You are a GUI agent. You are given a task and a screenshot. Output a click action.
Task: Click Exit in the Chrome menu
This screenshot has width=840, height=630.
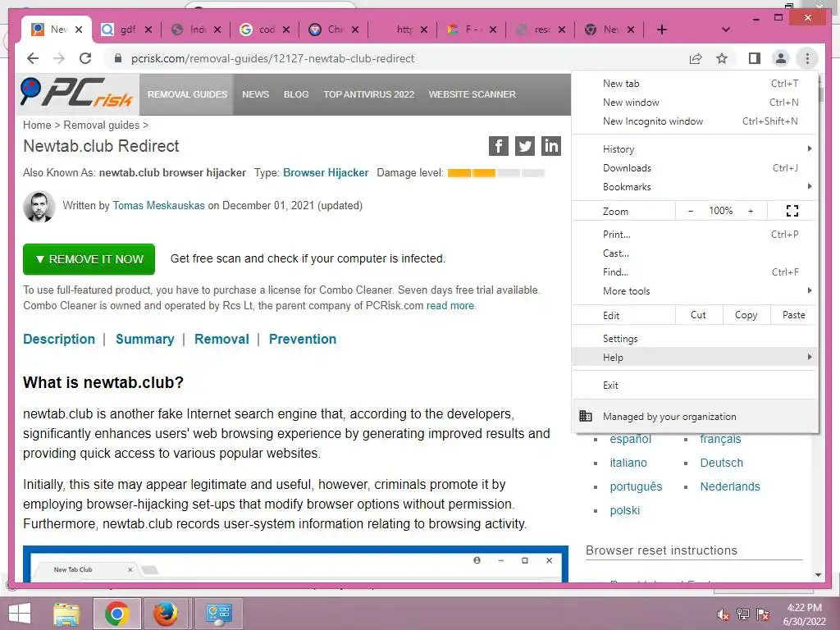694,386
